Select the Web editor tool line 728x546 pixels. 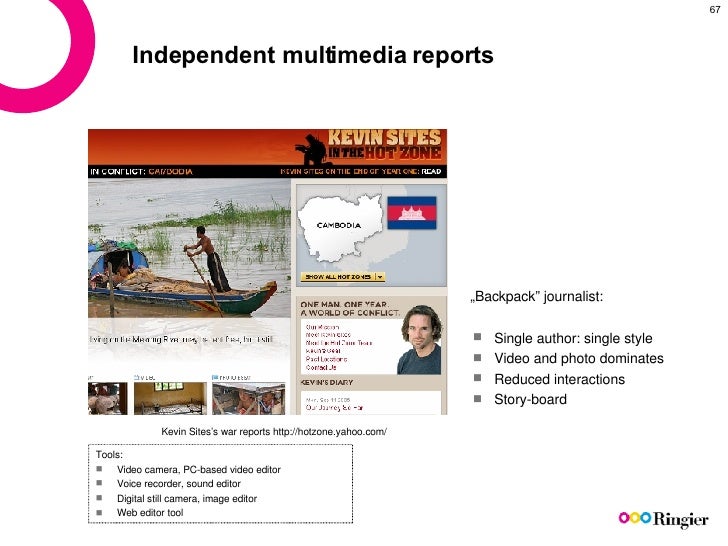point(150,513)
